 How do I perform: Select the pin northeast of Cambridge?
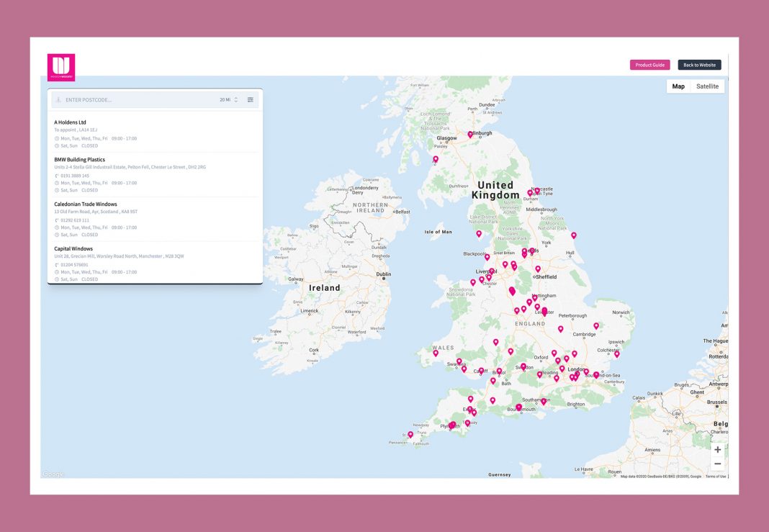[596, 326]
